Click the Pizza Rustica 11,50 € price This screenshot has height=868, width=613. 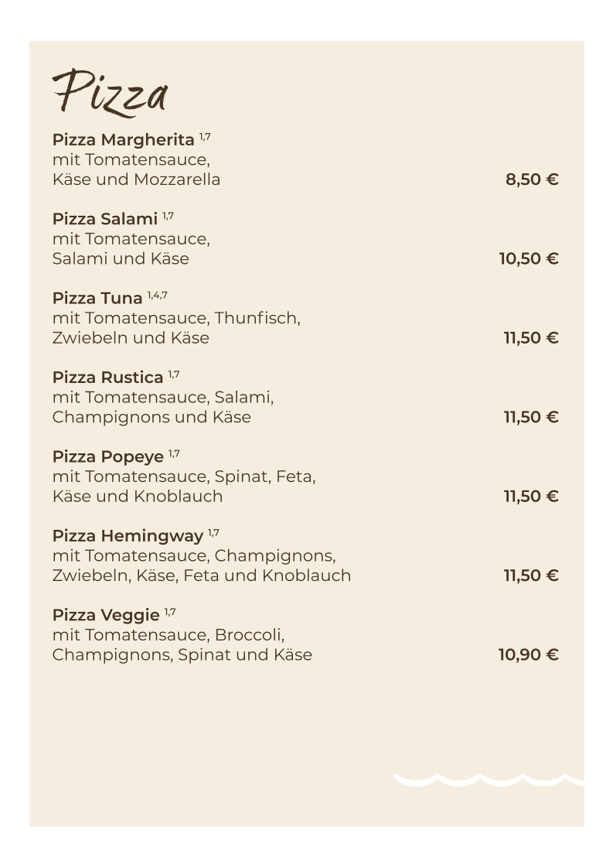point(530,418)
